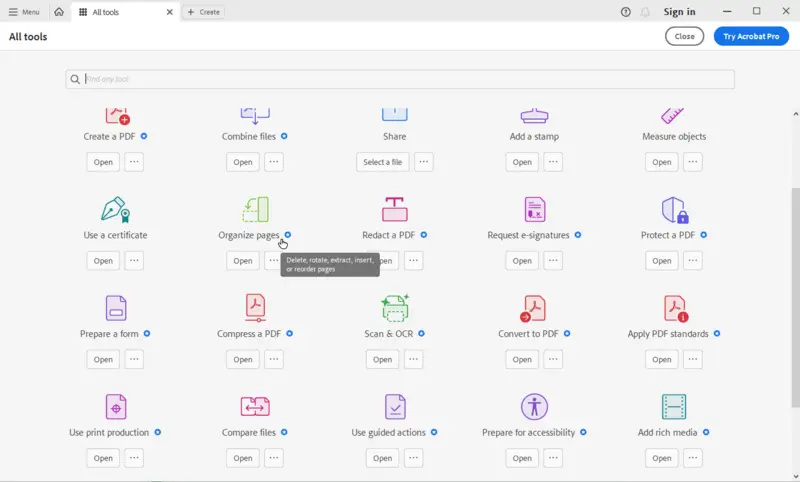Click the Find any tool search field
The height and width of the screenshot is (482, 800).
[400, 79]
